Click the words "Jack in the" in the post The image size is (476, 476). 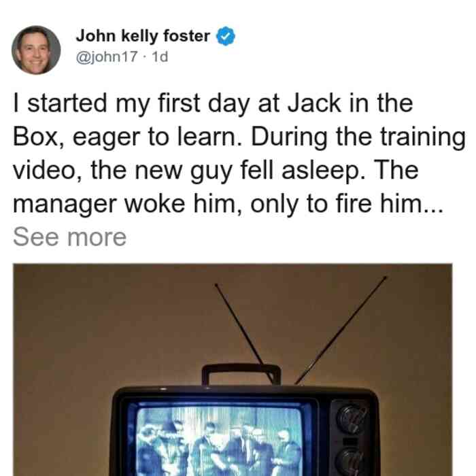pyautogui.click(x=350, y=103)
